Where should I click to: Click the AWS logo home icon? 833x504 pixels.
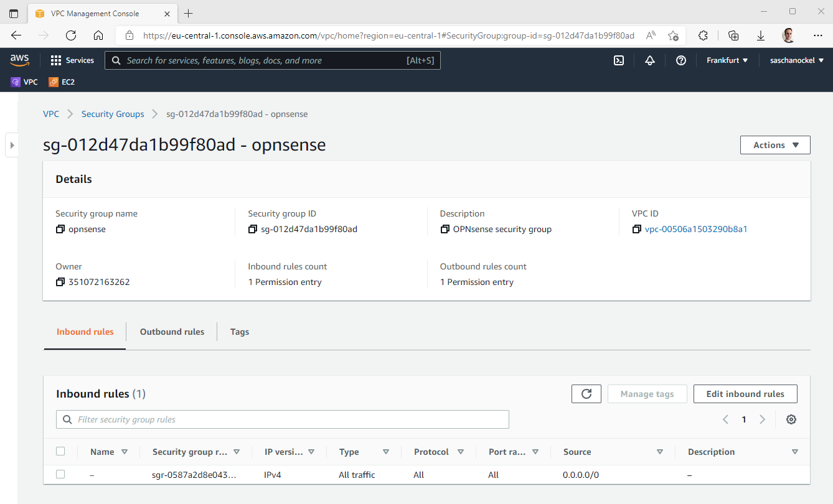[x=20, y=60]
